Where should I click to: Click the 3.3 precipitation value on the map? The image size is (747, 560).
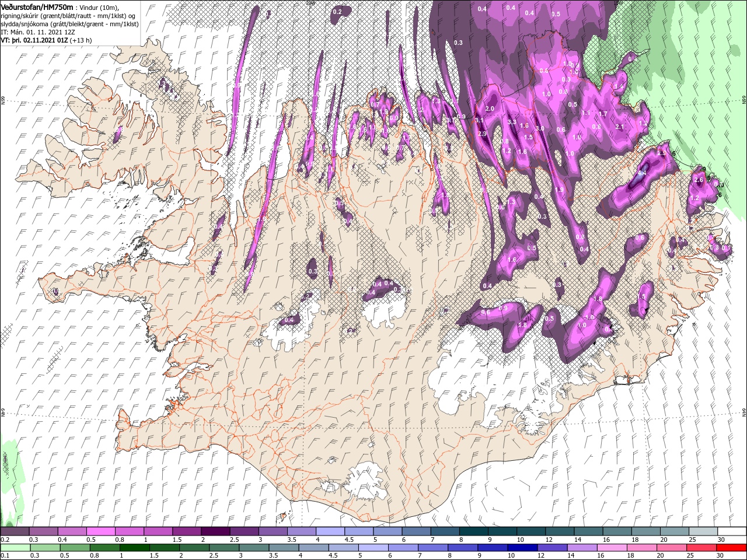[512, 123]
